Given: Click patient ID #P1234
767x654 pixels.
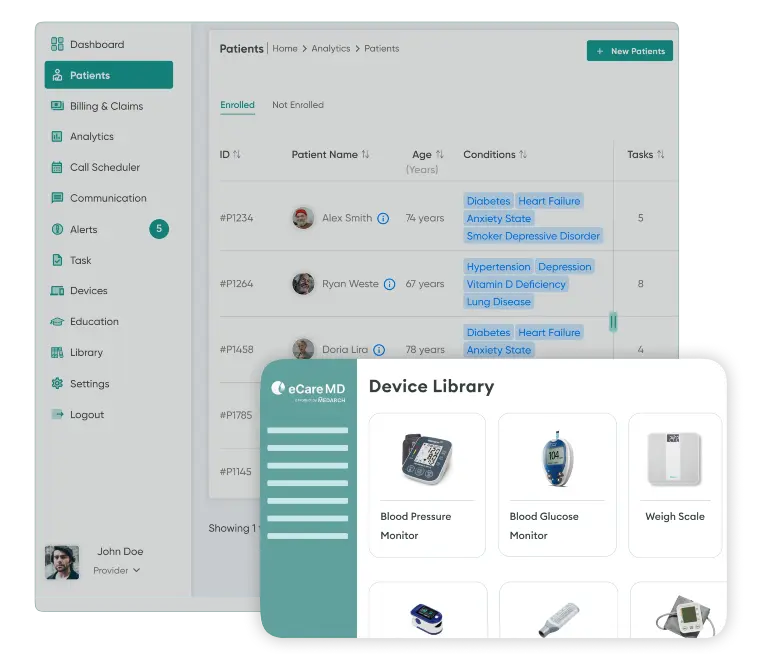Looking at the screenshot, I should (236, 218).
